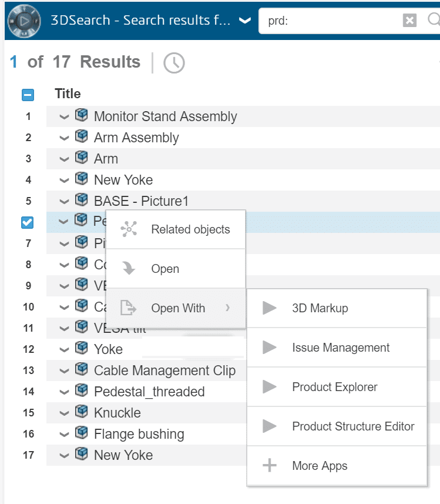The image size is (440, 504).
Task: Click the 3D Markup play icon
Action: pos(269,308)
